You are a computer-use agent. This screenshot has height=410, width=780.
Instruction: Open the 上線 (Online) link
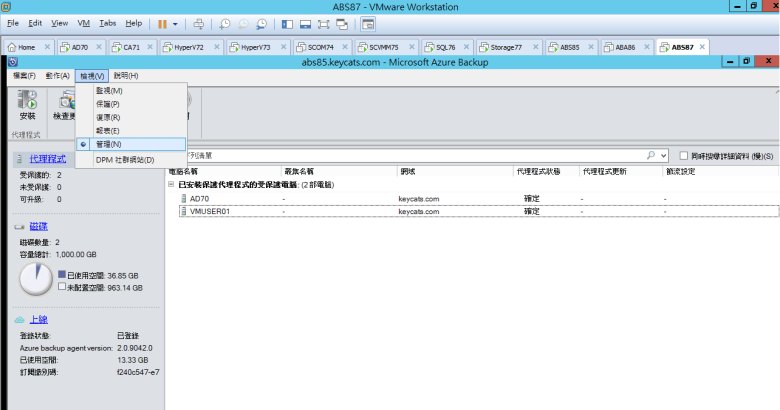pos(39,319)
